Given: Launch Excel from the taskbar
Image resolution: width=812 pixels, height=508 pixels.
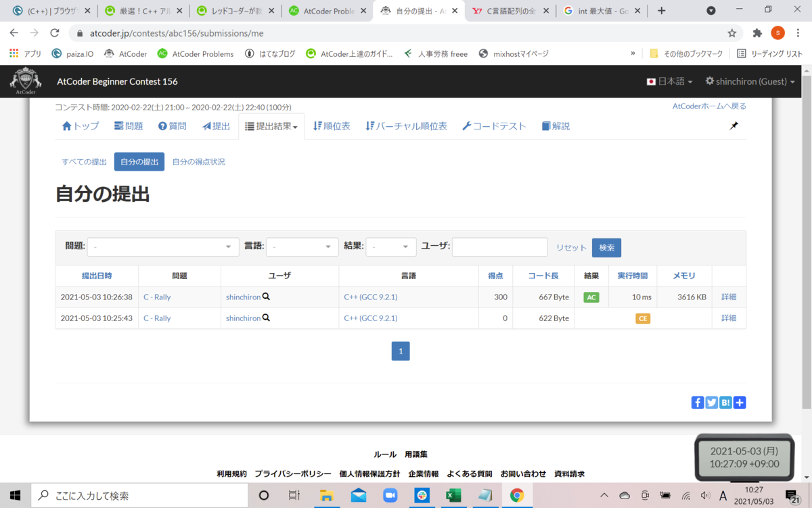Looking at the screenshot, I should click(x=453, y=495).
